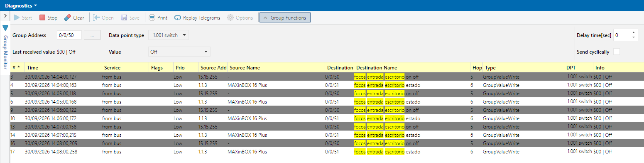
Task: Select telegram at 14:08:00,205
Action: tap(327, 143)
